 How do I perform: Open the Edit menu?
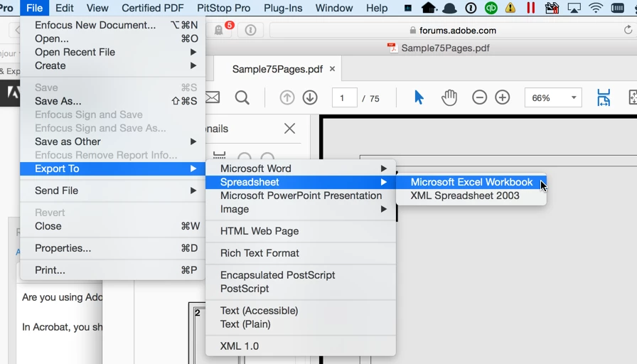pyautogui.click(x=65, y=8)
